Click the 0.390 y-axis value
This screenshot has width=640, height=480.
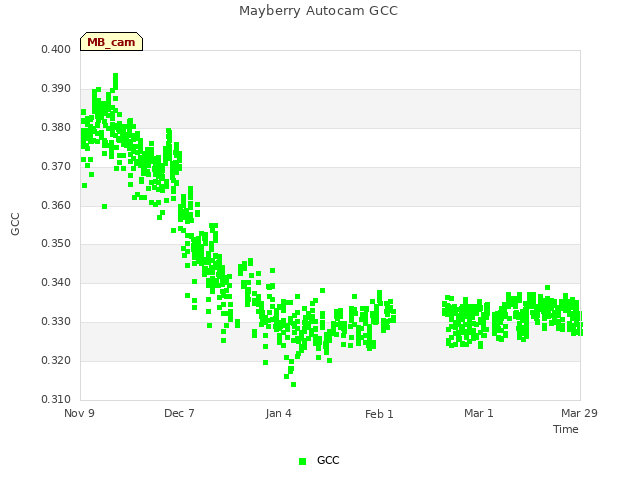(x=56, y=89)
